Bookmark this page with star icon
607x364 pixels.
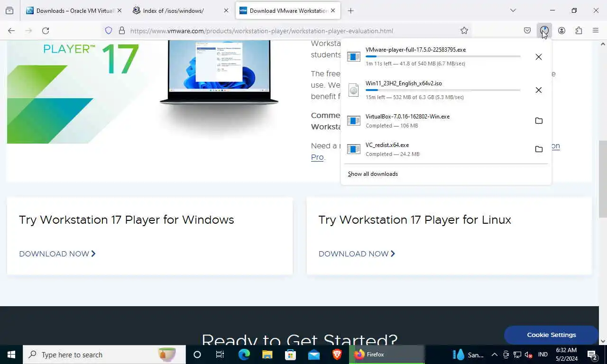pyautogui.click(x=464, y=30)
